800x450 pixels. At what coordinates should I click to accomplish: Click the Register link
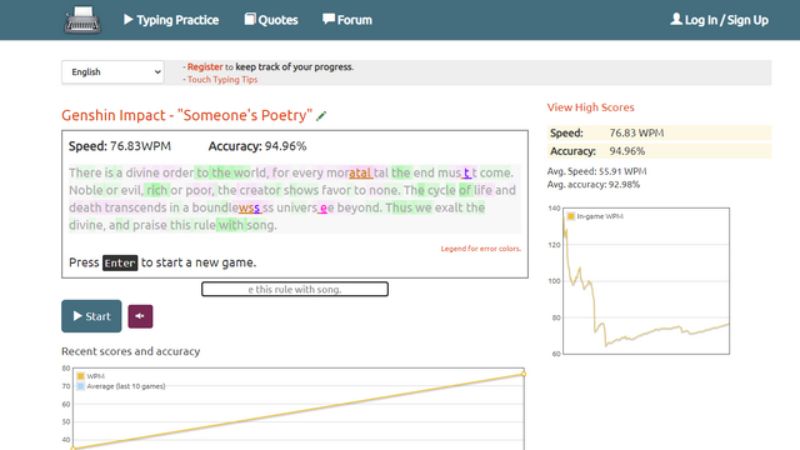(205, 67)
